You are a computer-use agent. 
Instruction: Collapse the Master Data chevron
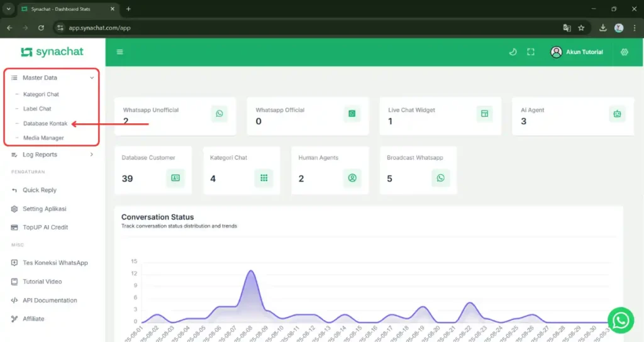point(92,77)
